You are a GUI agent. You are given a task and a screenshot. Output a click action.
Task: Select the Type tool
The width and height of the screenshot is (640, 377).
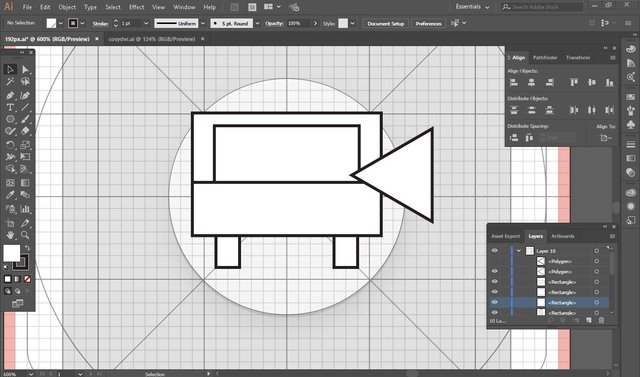[x=10, y=108]
